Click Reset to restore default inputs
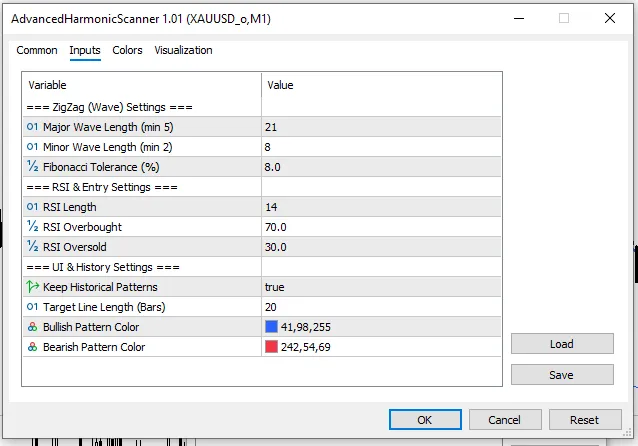 pos(585,420)
